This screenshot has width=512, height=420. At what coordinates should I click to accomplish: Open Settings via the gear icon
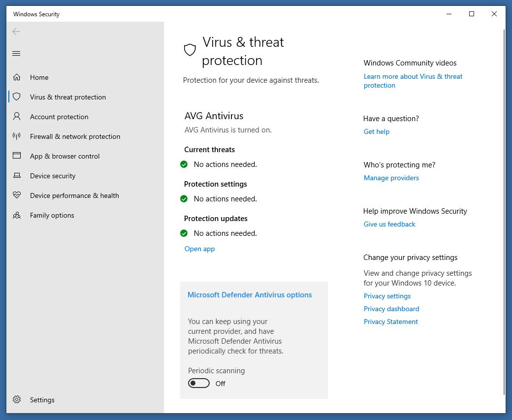(17, 400)
